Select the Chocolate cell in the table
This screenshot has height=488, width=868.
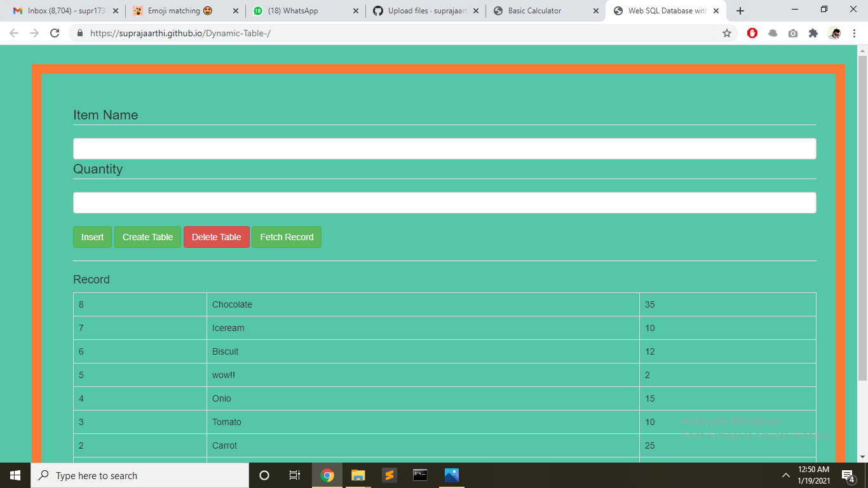click(423, 304)
